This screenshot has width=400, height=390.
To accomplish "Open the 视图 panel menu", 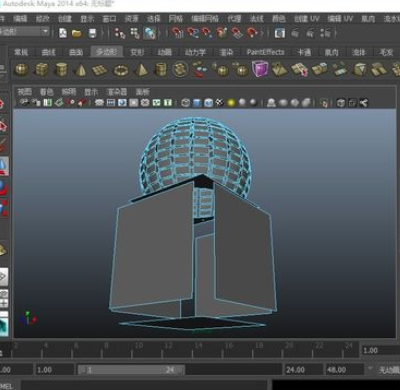I will pyautogui.click(x=25, y=91).
